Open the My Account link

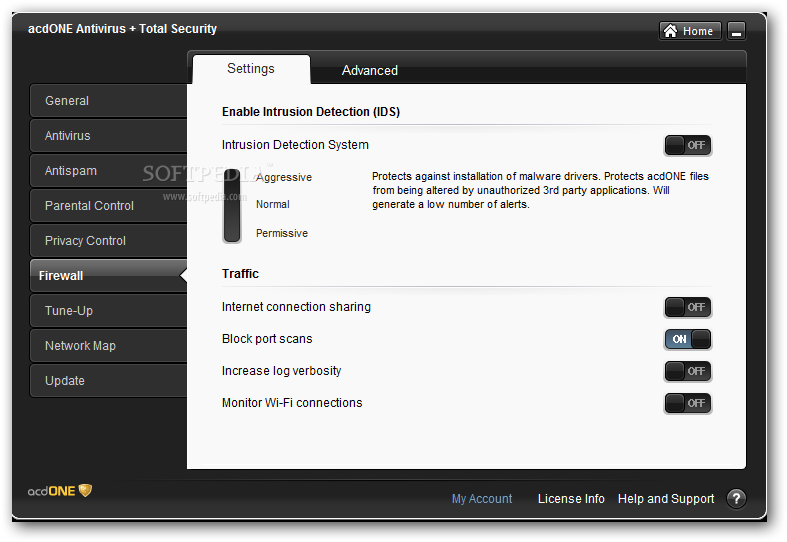[481, 499]
